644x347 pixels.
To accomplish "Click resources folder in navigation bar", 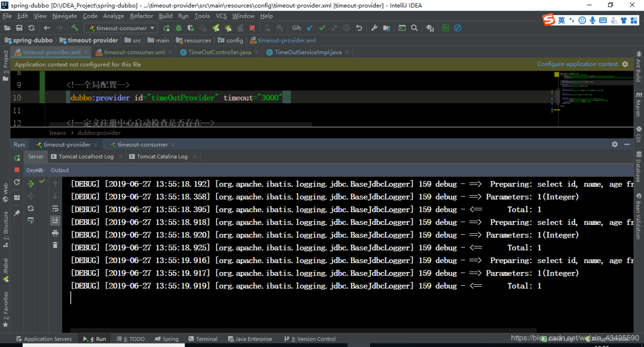I will click(193, 40).
